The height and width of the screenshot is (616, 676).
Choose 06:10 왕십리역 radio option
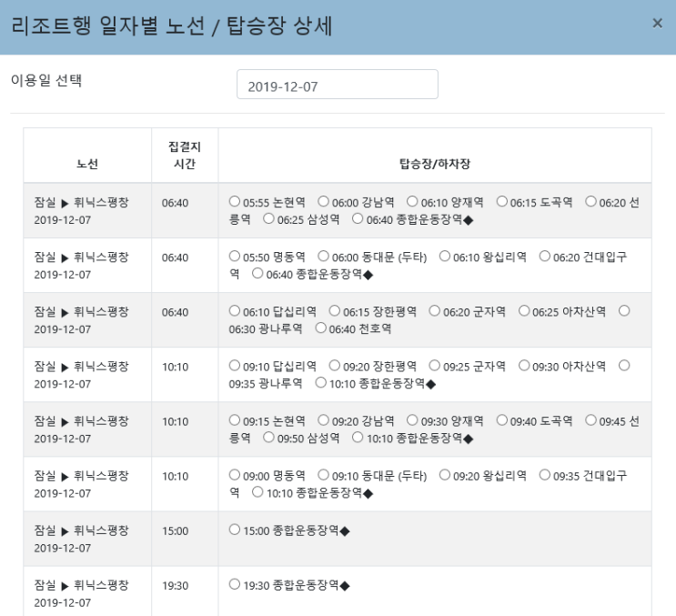click(445, 256)
